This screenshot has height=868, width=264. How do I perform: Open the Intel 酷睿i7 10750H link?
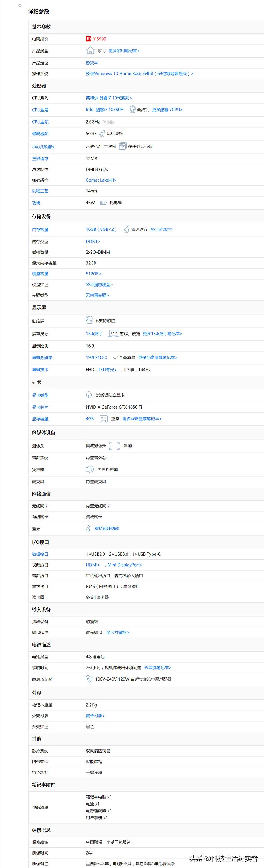(105, 110)
